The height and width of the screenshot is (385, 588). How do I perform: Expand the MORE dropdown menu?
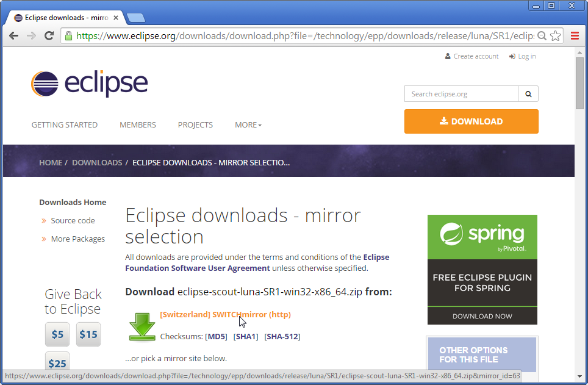click(x=248, y=125)
